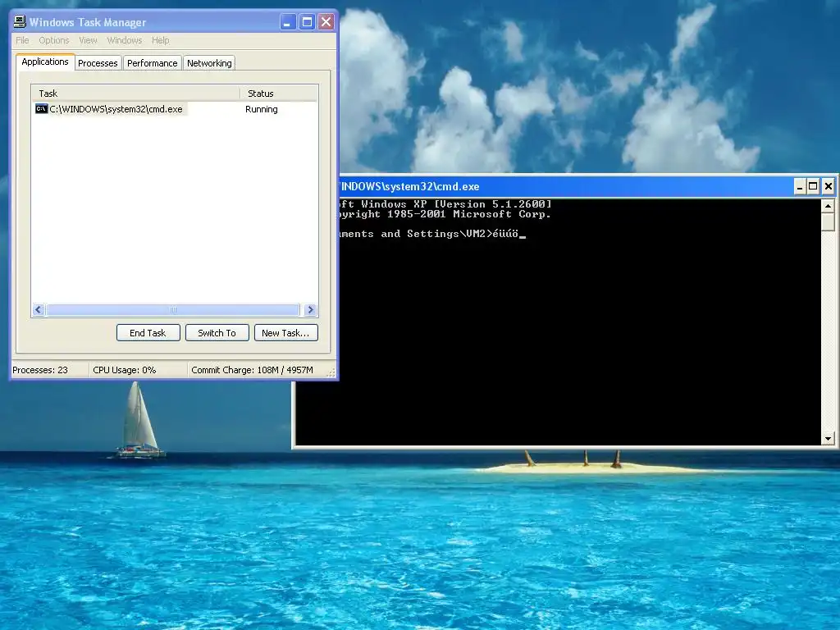Sort by the Status column header
This screenshot has height=630, width=840.
pyautogui.click(x=279, y=94)
